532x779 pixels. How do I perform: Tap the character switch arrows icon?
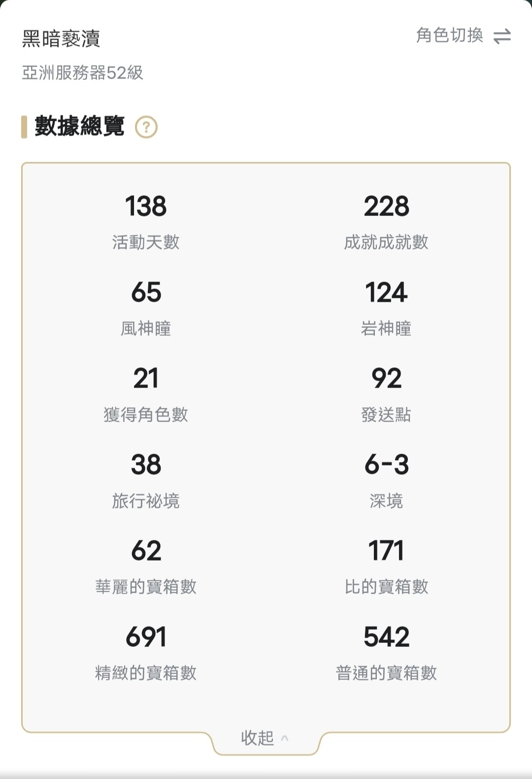502,36
